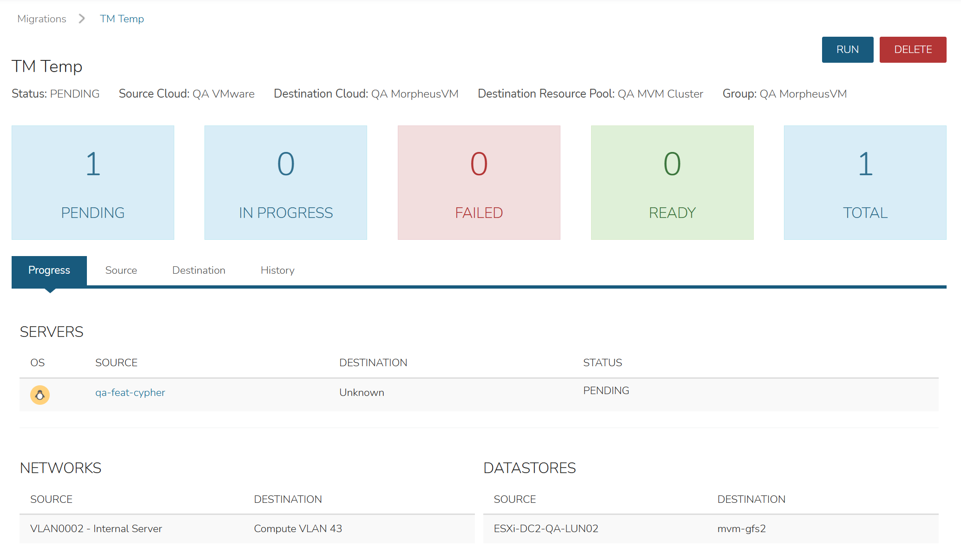Image resolution: width=961 pixels, height=560 pixels.
Task: Select the Progress tab
Action: click(49, 270)
